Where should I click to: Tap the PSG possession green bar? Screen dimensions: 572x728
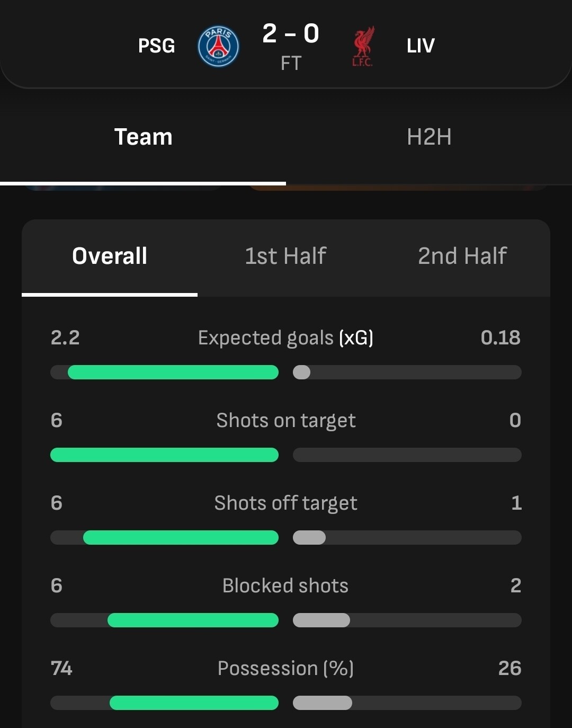point(194,703)
